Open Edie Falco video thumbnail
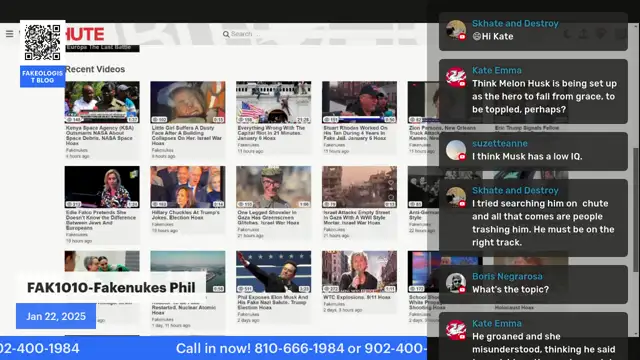Screen dimensions: 640x360 tap(102, 187)
